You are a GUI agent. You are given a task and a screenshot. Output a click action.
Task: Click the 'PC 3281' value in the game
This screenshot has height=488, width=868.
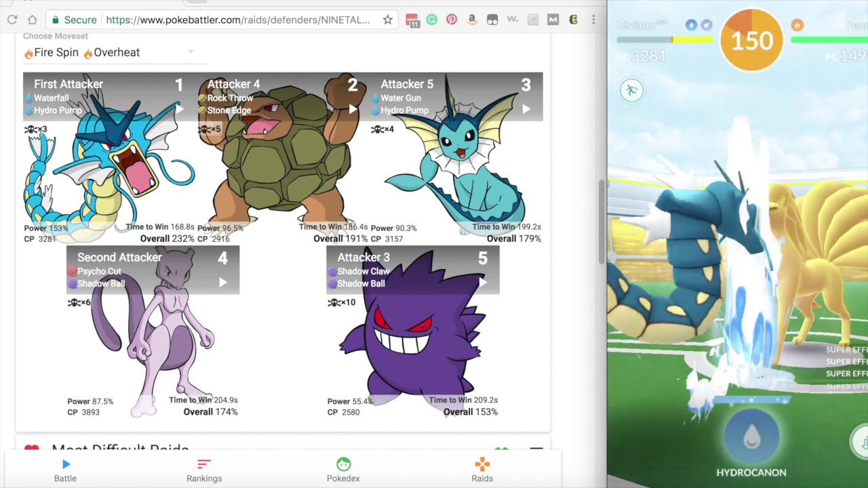tap(642, 56)
